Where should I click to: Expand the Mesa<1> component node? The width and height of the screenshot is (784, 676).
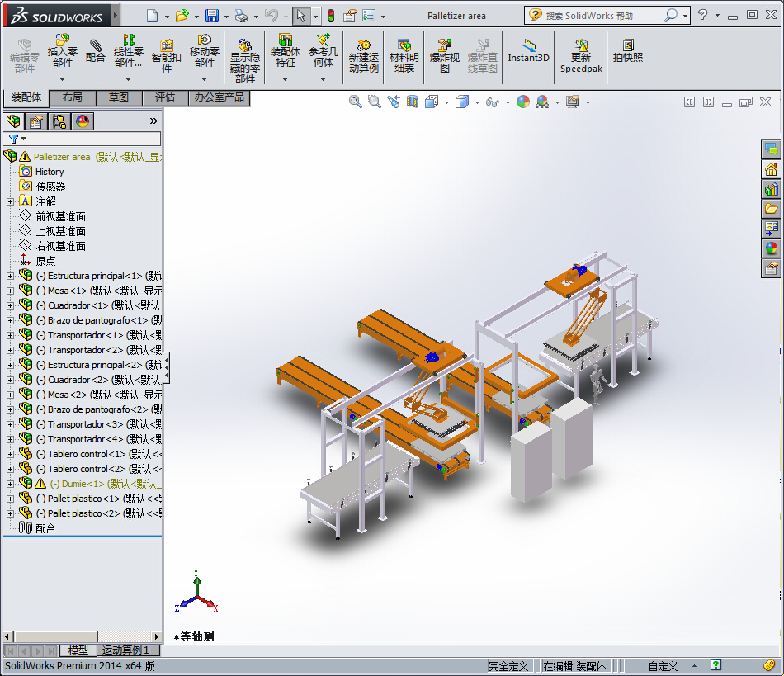(10, 291)
